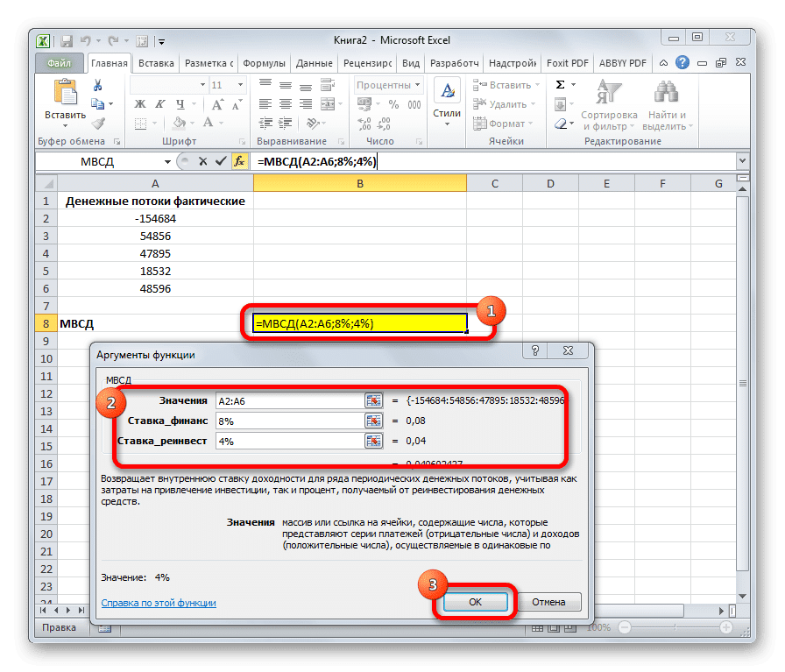This screenshot has width=785, height=672.
Task: Open the Файл tab
Action: click(60, 63)
